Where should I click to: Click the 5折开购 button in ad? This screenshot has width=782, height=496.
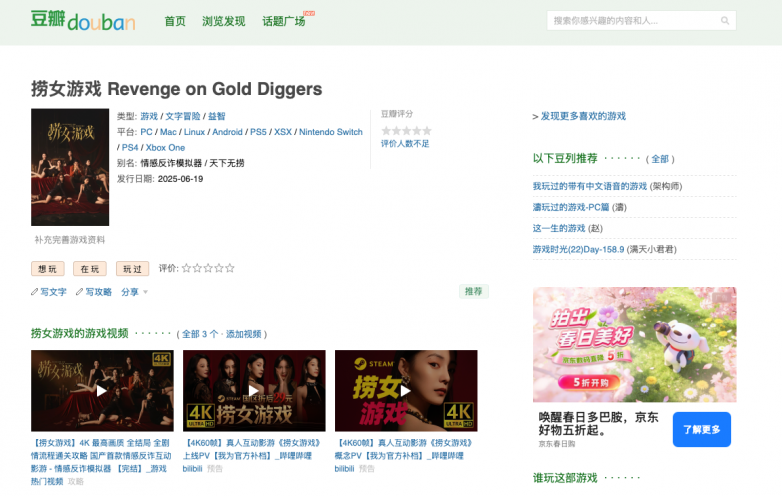[x=590, y=382]
